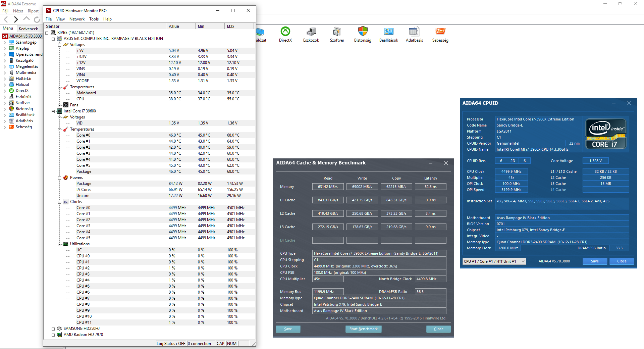Click the AIDA64 forward navigation arrow
Viewport: 644px width, 349px height.
coord(16,19)
